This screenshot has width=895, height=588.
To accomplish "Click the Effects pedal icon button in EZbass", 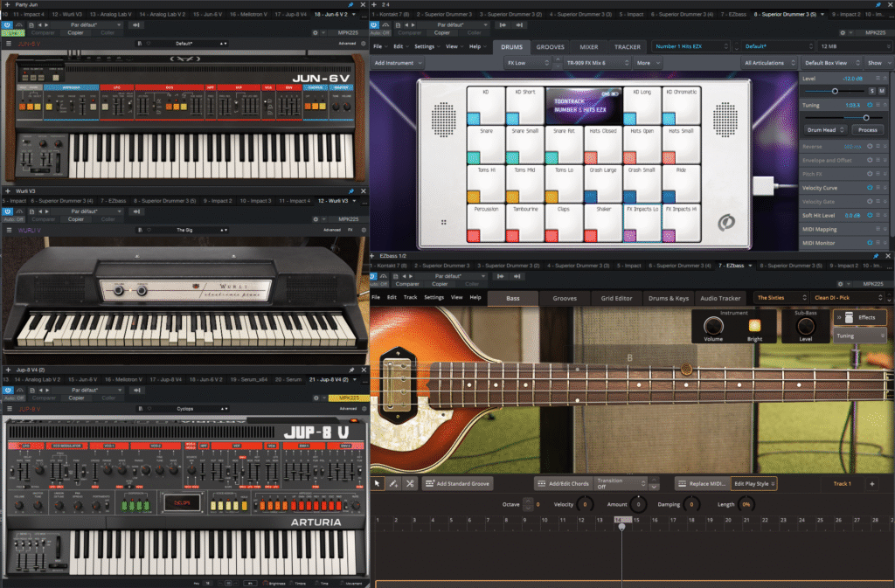I will click(x=849, y=318).
